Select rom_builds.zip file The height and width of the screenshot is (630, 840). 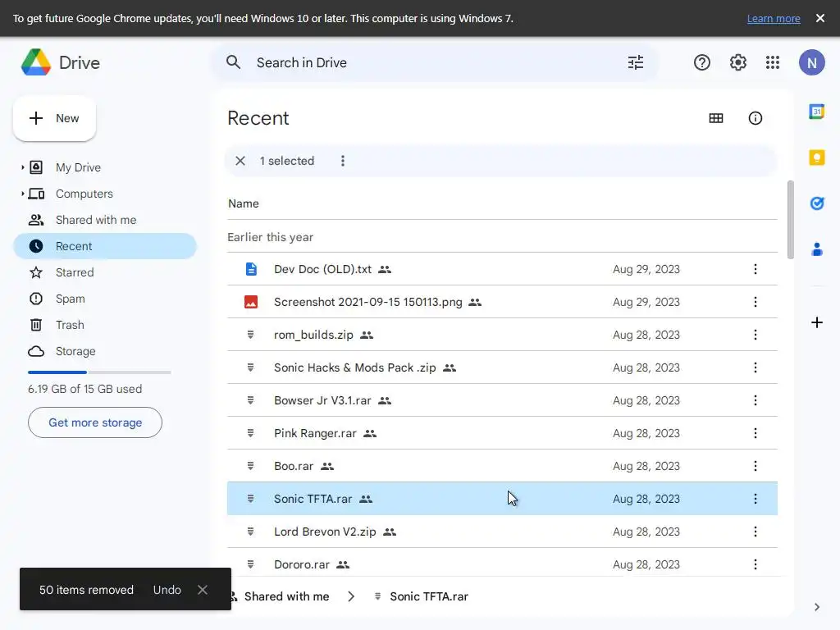(502, 335)
